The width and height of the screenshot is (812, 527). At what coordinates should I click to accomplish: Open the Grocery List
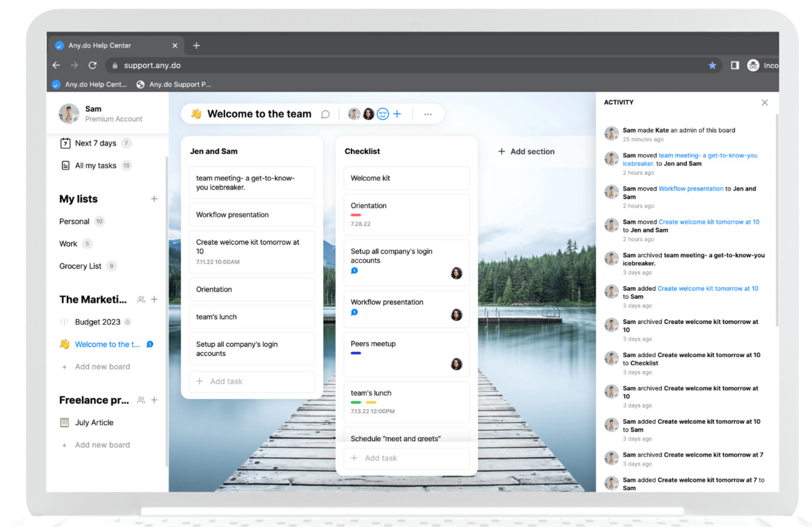pyautogui.click(x=88, y=266)
